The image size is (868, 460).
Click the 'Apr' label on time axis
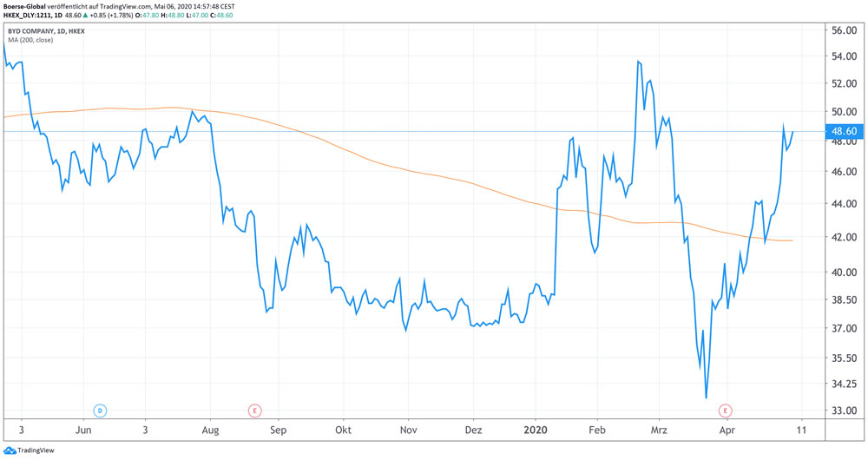(x=727, y=430)
